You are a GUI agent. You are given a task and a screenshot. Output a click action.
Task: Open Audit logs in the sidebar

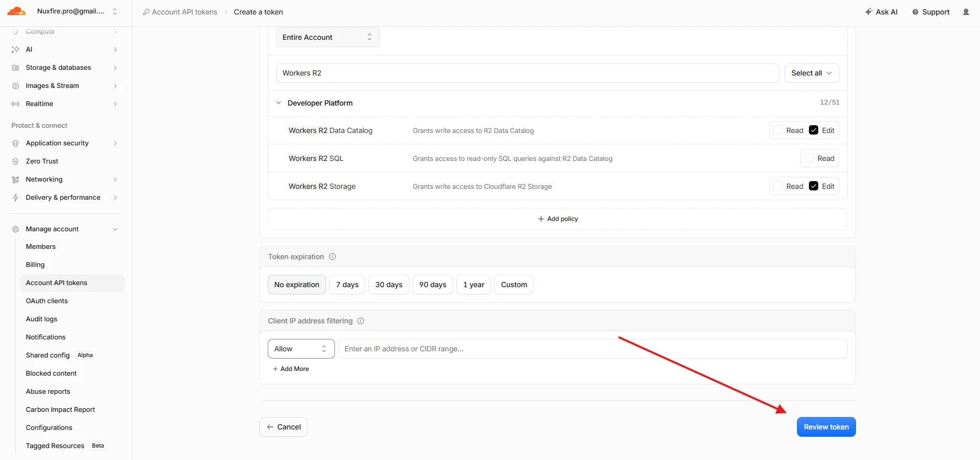coord(42,319)
